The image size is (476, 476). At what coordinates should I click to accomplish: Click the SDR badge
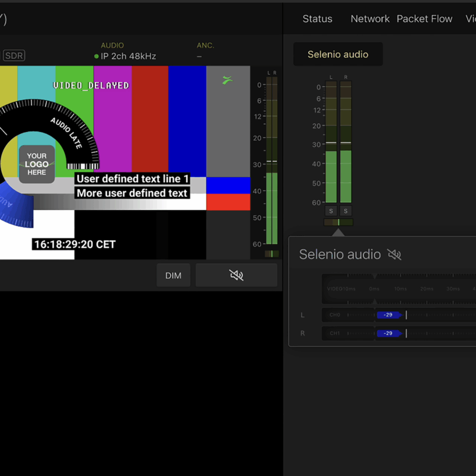click(x=14, y=55)
